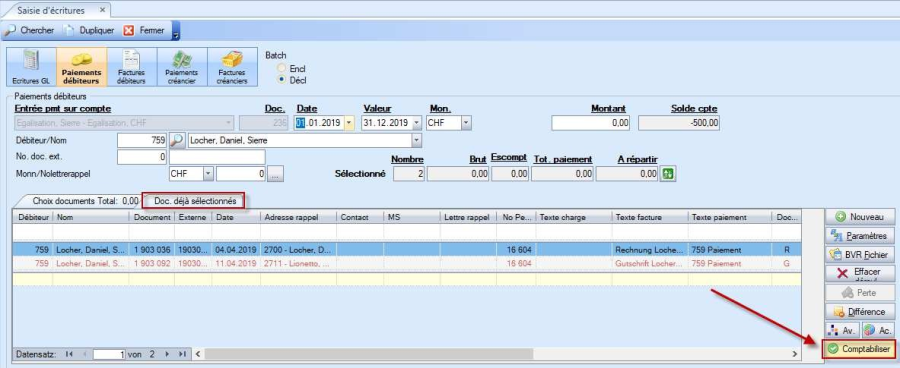The height and width of the screenshot is (368, 900).
Task: Expand the debtor name dropdown
Action: [416, 141]
